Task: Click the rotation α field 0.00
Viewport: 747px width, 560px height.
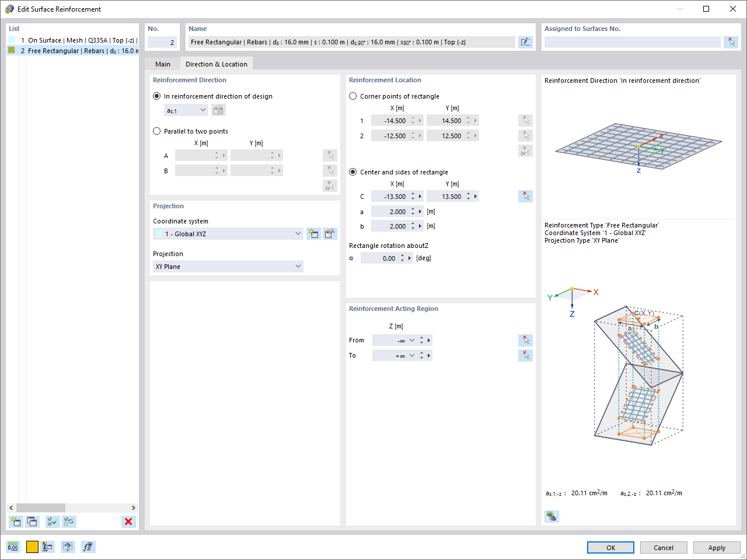Action: pos(379,258)
